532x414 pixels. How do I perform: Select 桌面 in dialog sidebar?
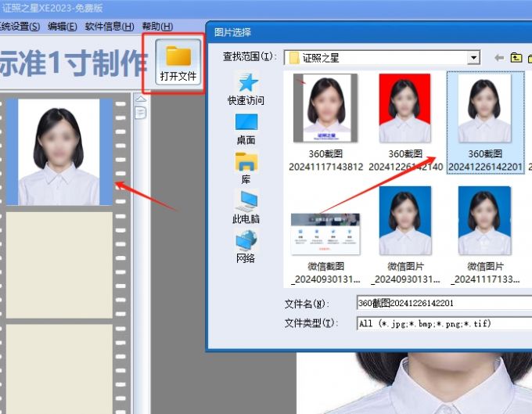pos(246,129)
